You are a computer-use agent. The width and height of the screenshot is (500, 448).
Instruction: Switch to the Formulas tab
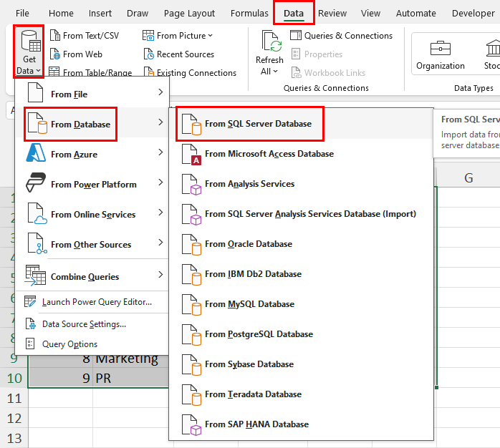pyautogui.click(x=249, y=13)
